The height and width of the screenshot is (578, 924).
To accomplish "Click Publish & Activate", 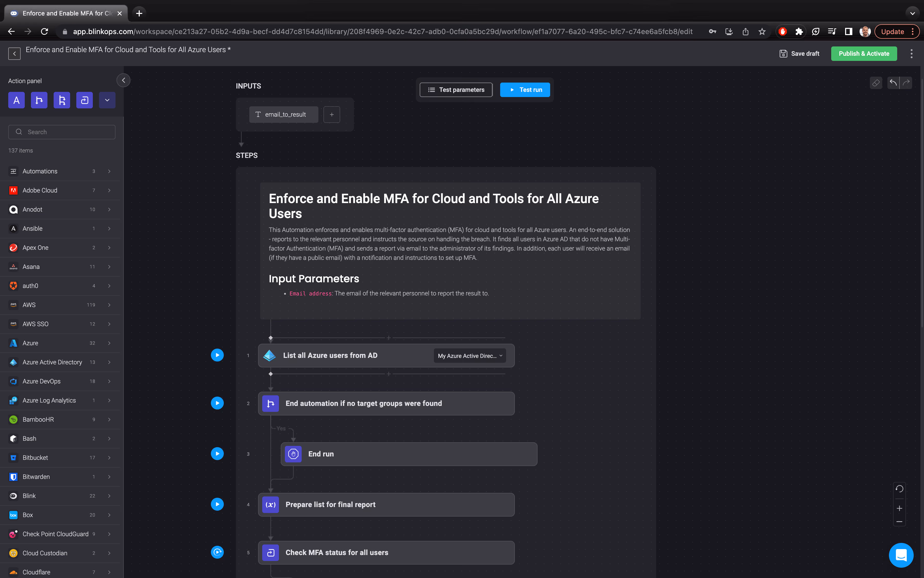I will [864, 53].
